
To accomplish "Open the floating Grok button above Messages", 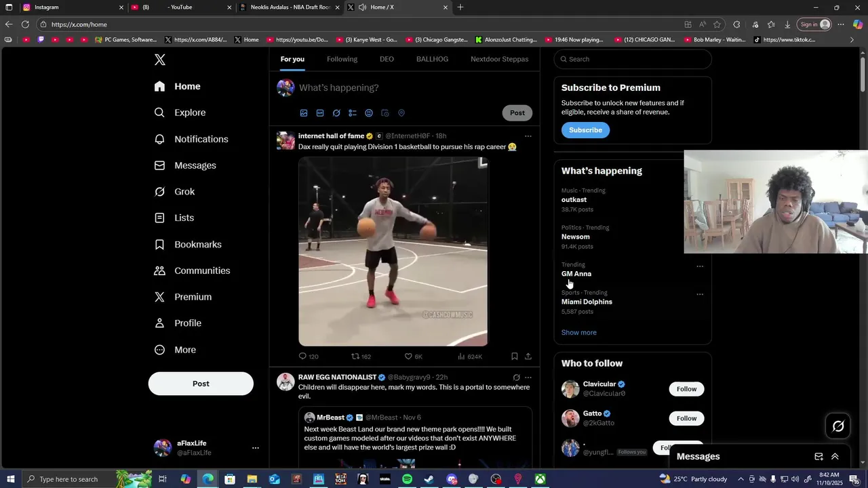I will pos(838,426).
